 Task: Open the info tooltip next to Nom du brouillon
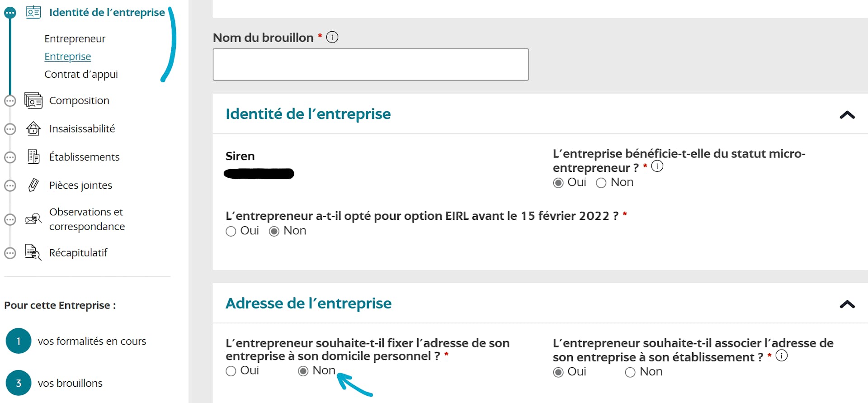click(332, 37)
